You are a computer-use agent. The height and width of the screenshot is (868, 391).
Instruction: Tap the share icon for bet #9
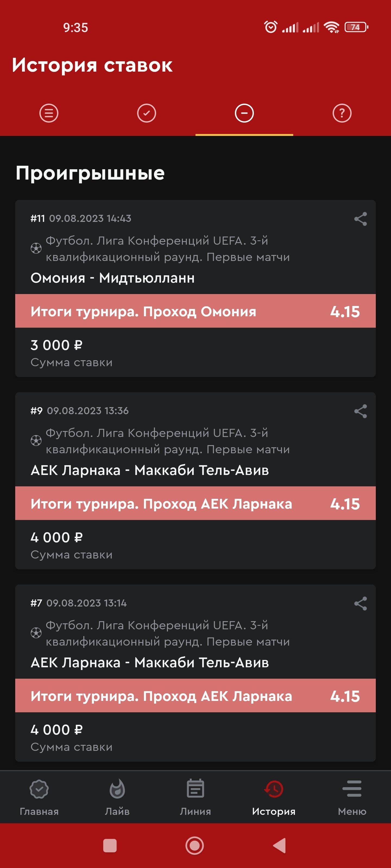[x=360, y=411]
